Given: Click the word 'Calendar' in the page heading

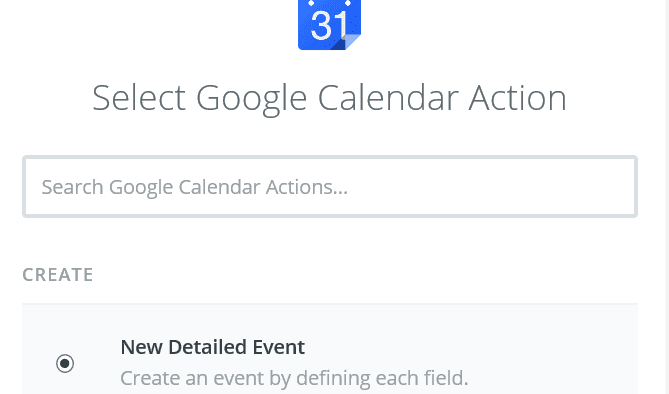Looking at the screenshot, I should (387, 98).
